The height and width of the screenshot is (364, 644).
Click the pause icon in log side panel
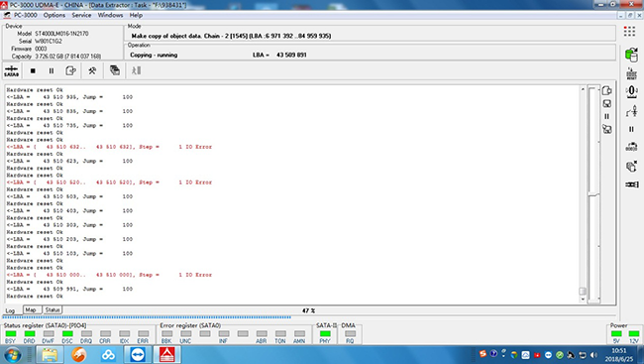click(x=606, y=116)
